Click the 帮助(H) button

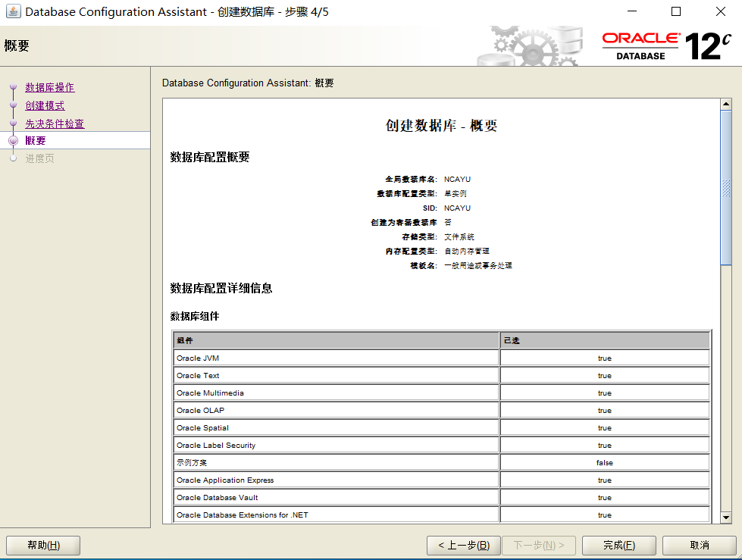click(x=43, y=546)
